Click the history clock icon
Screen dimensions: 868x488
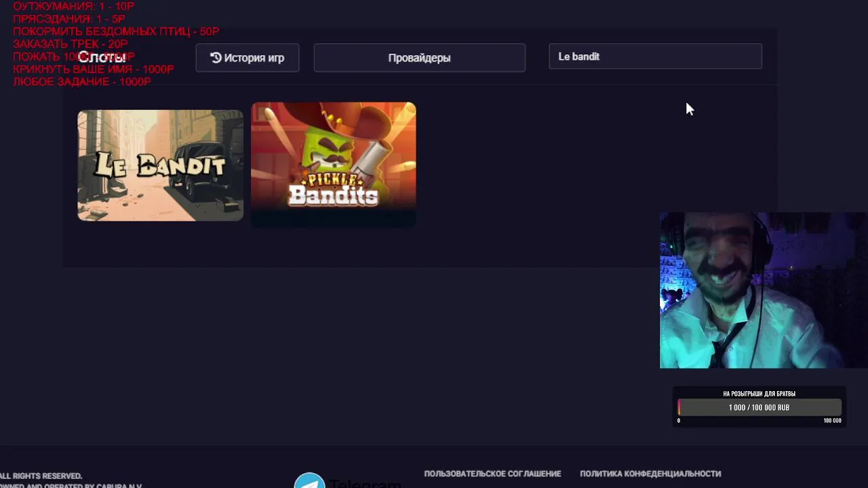click(x=216, y=58)
